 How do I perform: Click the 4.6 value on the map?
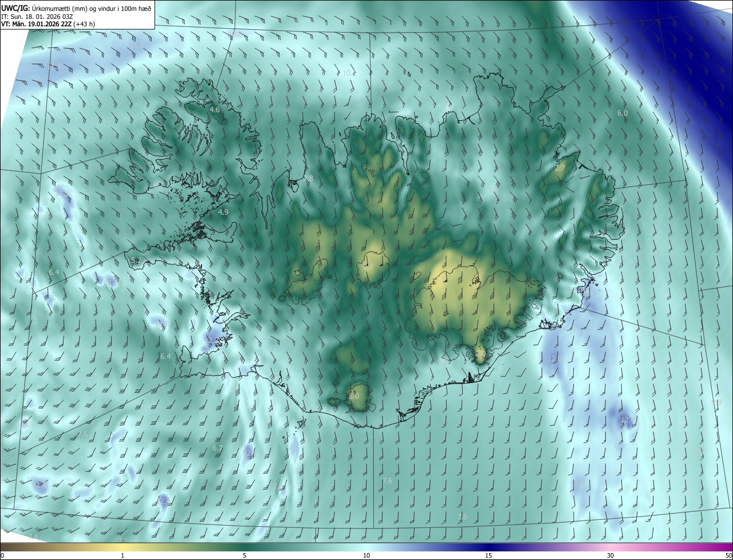coord(215,109)
